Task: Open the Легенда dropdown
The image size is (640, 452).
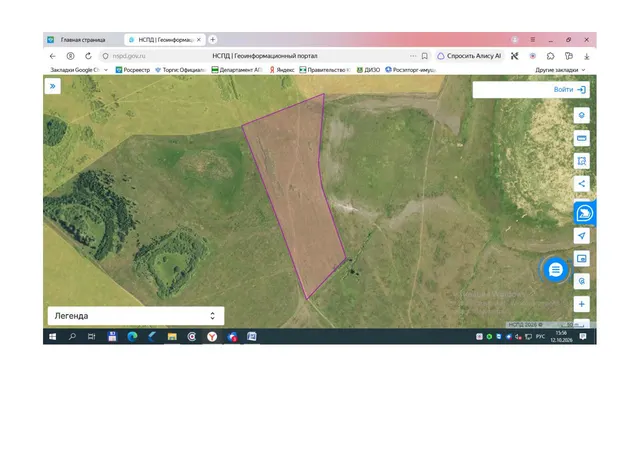Action: point(136,316)
